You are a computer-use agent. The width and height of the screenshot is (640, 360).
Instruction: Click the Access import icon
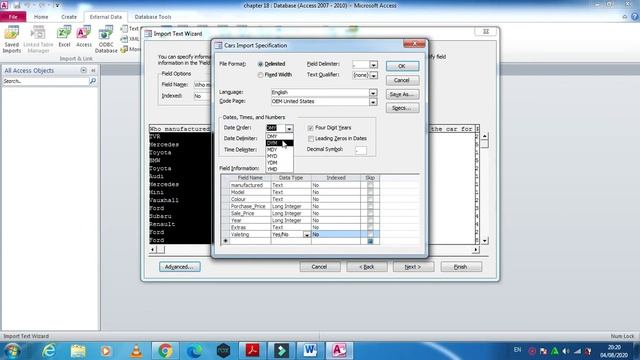click(84, 37)
